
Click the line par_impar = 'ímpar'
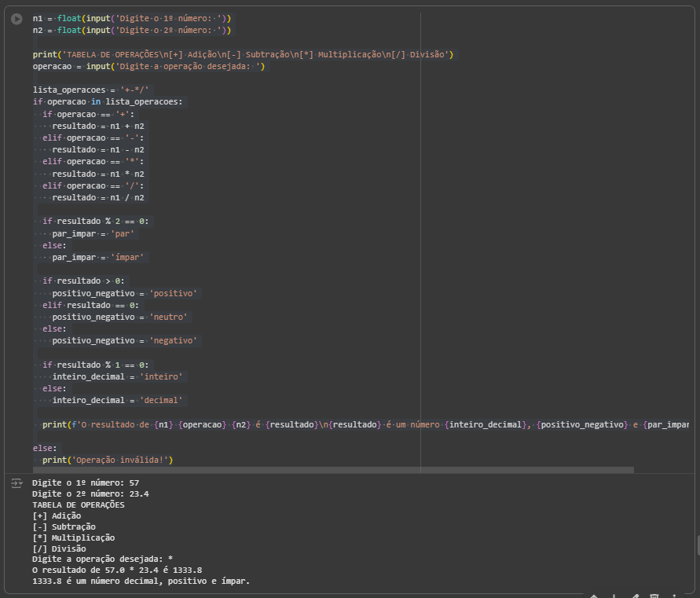[97, 257]
